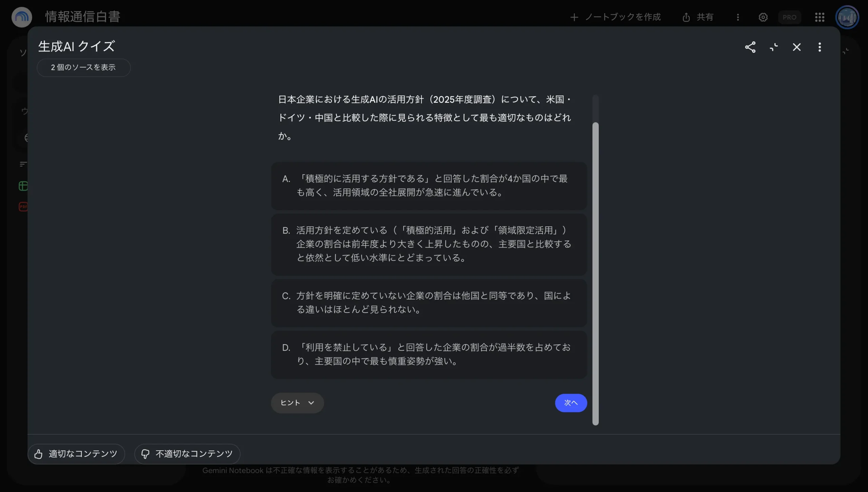Close the 生成AI クイズ dialog
Image resolution: width=868 pixels, height=492 pixels.
pyautogui.click(x=796, y=47)
